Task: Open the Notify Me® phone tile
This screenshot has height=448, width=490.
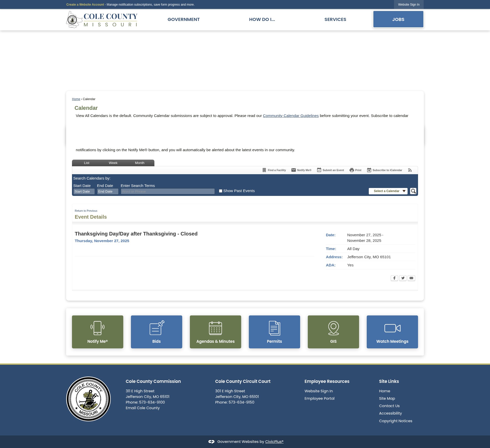Action: pyautogui.click(x=97, y=332)
